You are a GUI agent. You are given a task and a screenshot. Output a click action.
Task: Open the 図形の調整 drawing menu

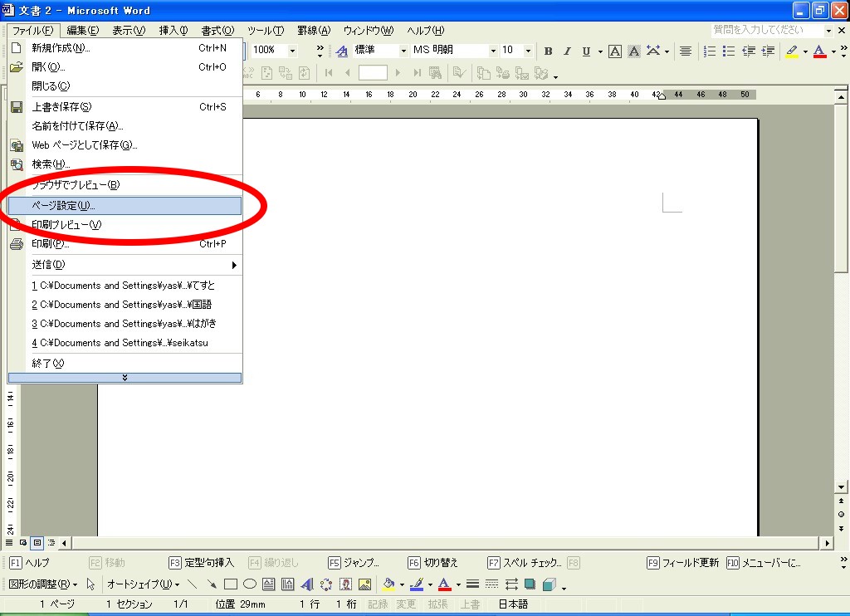(x=43, y=584)
